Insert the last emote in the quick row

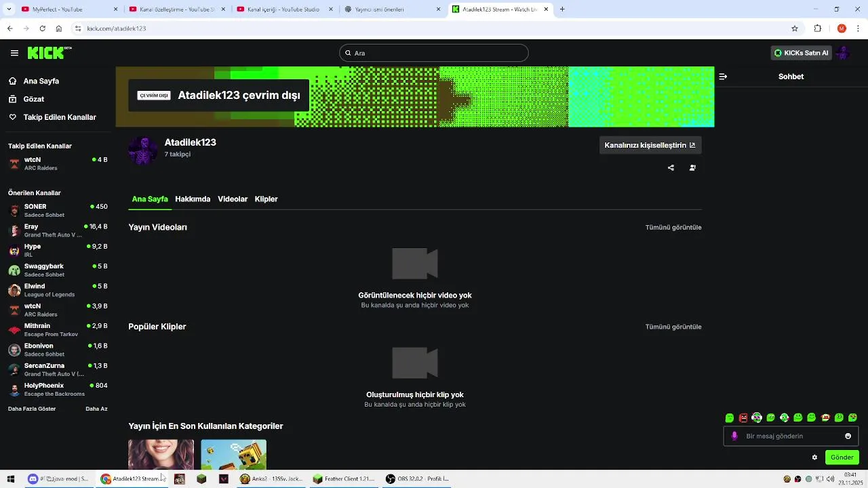point(852,418)
